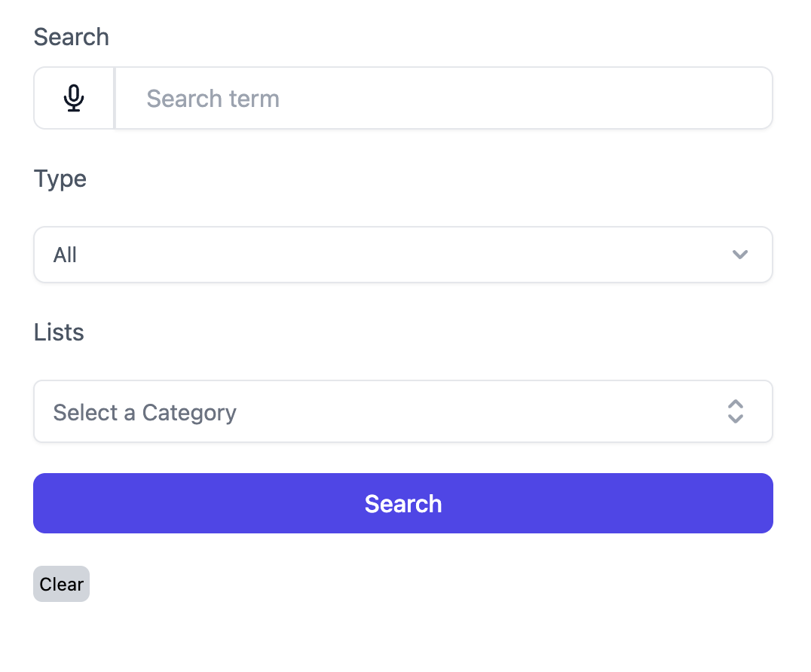Click the Lists label heading

tap(59, 332)
